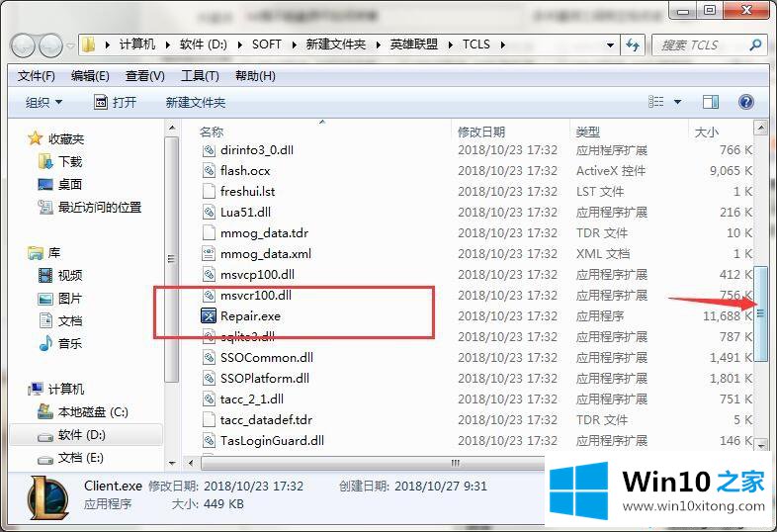The image size is (777, 532).
Task: Click the blue help question mark icon
Action: tap(745, 102)
